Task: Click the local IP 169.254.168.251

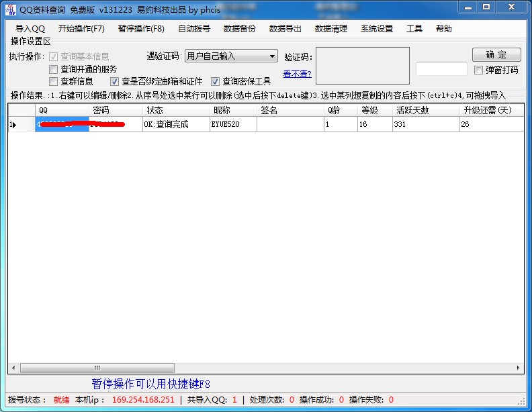Action: [143, 400]
